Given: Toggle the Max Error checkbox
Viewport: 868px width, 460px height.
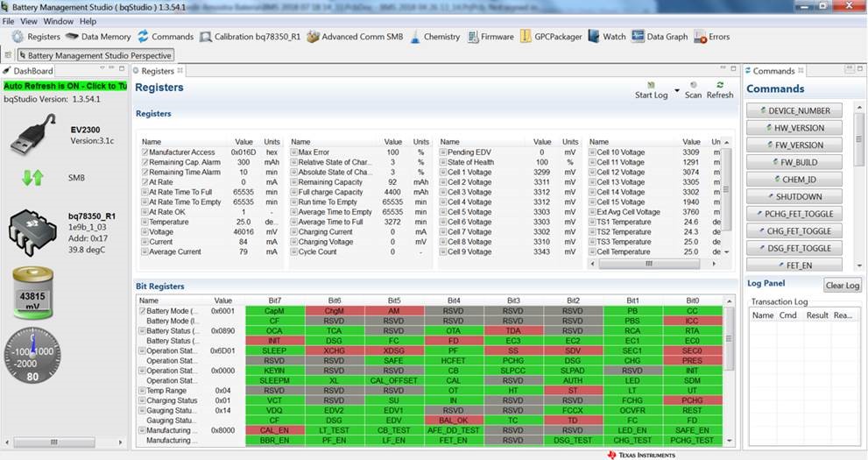Looking at the screenshot, I should pyautogui.click(x=294, y=152).
